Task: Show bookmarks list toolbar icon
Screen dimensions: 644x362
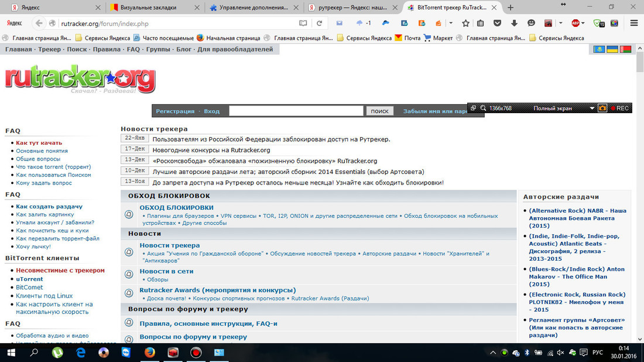Action: pyautogui.click(x=480, y=23)
